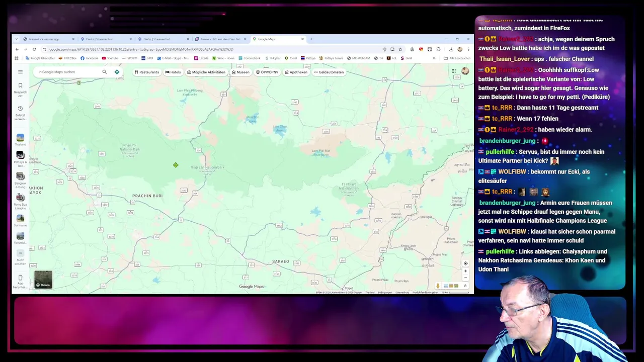Expand the map imagery options chevron

(465, 286)
